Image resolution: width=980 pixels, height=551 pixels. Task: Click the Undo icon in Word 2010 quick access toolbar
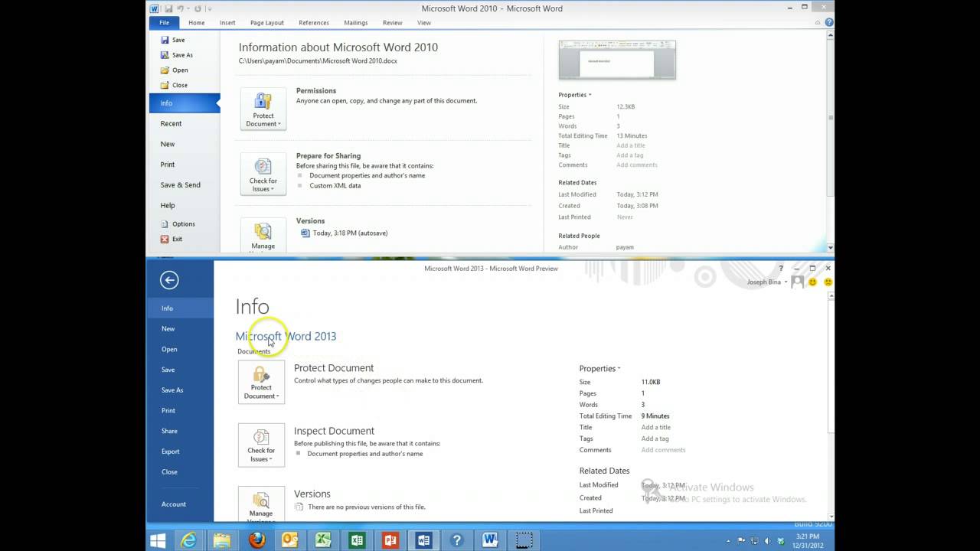click(x=181, y=8)
